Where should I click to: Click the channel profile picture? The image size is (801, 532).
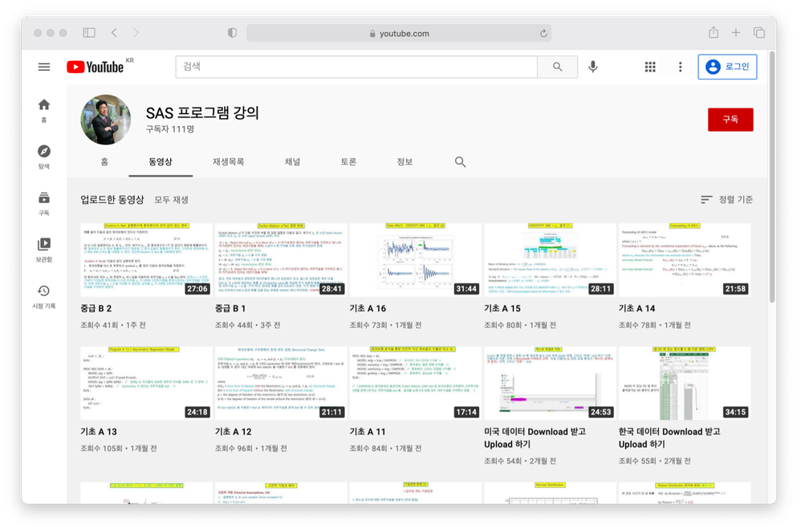[106, 120]
